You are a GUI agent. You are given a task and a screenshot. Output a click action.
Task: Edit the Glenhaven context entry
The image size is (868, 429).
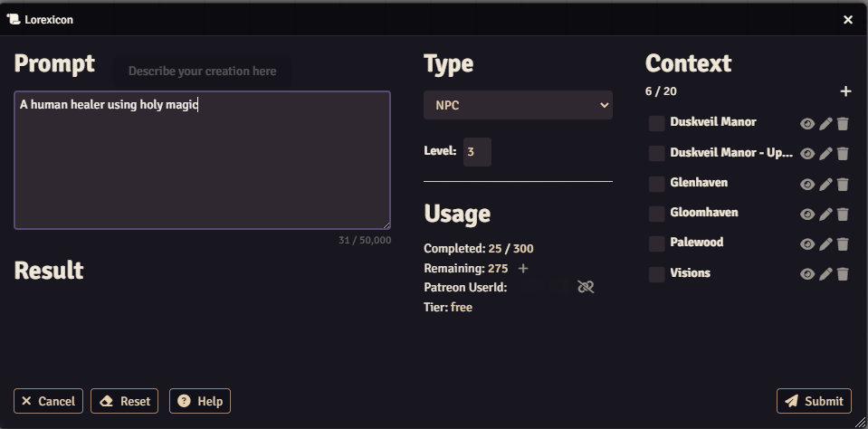point(825,185)
